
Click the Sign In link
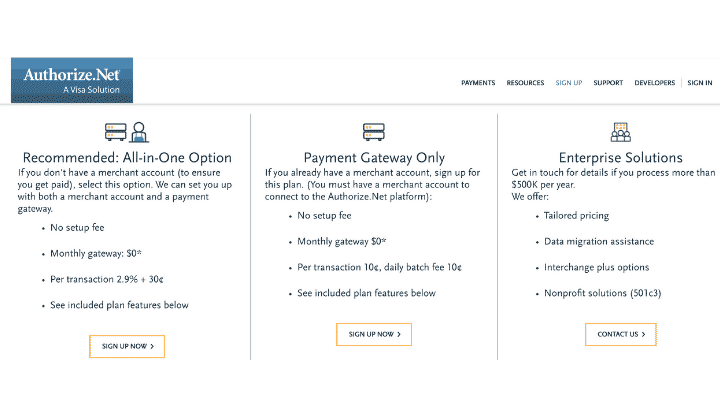(x=700, y=83)
